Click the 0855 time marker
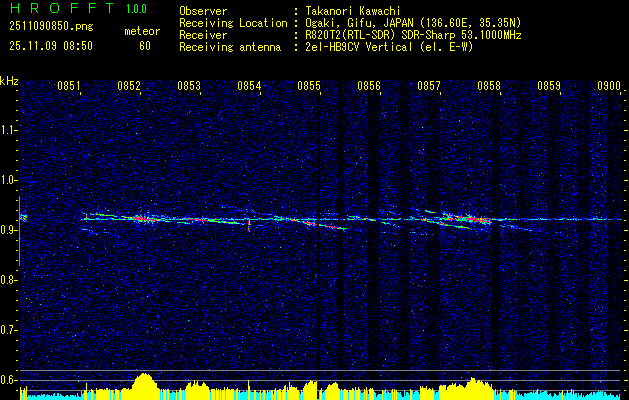 tap(309, 86)
